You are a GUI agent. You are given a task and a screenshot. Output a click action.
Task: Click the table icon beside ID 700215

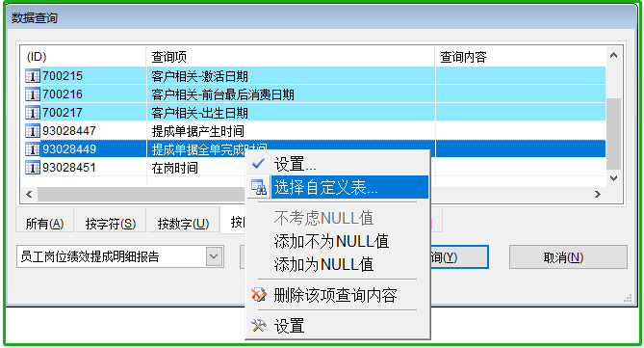coord(33,76)
